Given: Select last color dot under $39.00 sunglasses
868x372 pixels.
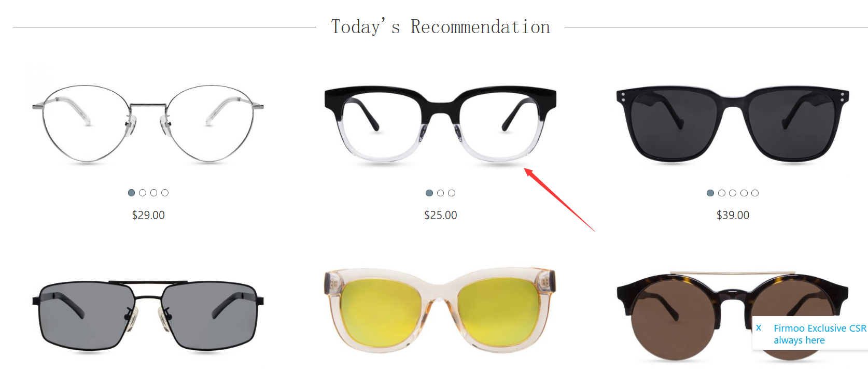Looking at the screenshot, I should coord(755,193).
